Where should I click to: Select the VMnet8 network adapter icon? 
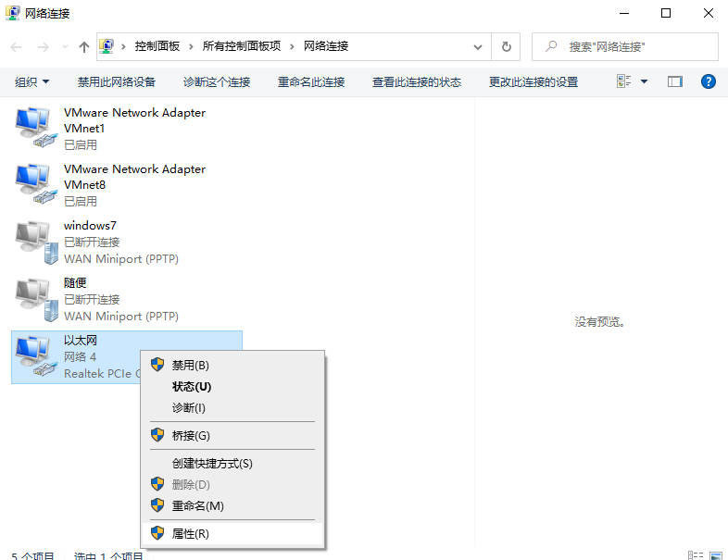[x=34, y=183]
